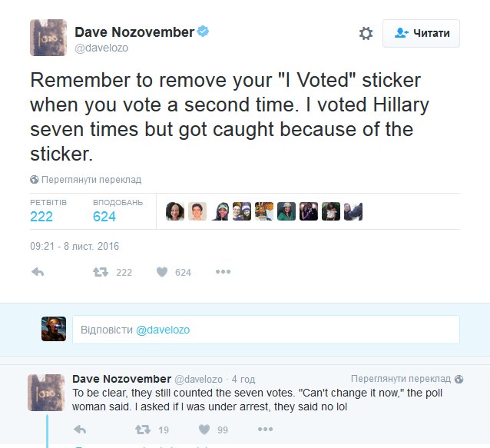This screenshot has height=448, width=490.
Task: Reply to the main tweet with the arrow icon
Action: pos(38,272)
